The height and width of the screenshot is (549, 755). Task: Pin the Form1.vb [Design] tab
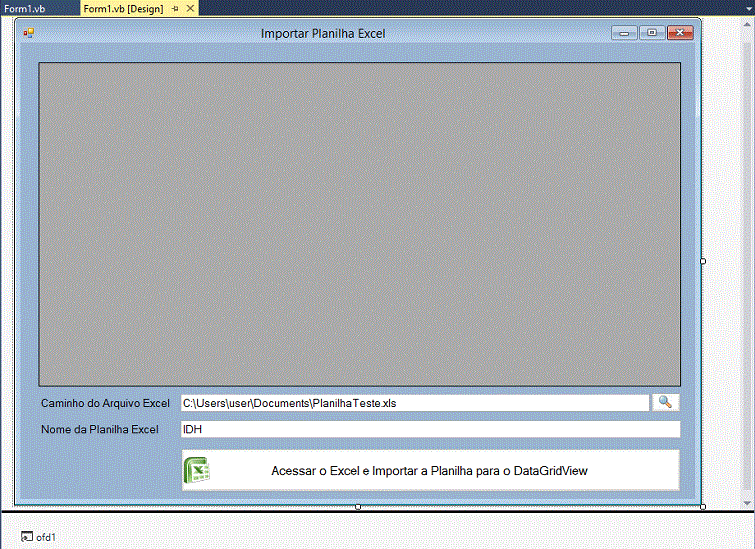pos(175,9)
